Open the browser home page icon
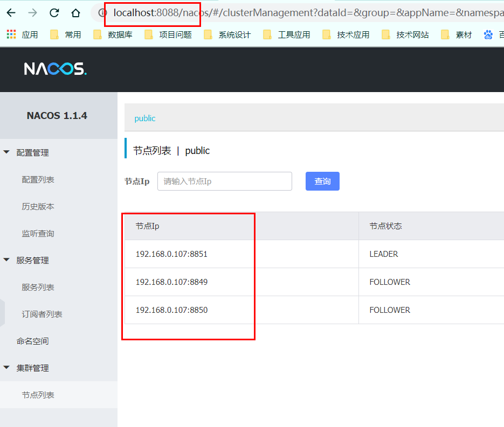Screen dimensions: 504x427 [75, 13]
